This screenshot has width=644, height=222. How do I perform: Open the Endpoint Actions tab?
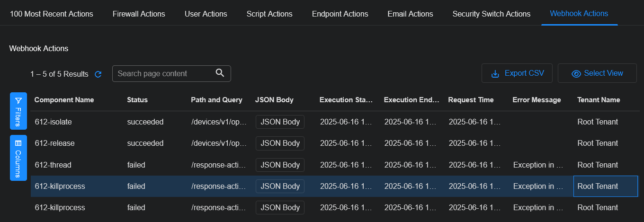click(340, 14)
